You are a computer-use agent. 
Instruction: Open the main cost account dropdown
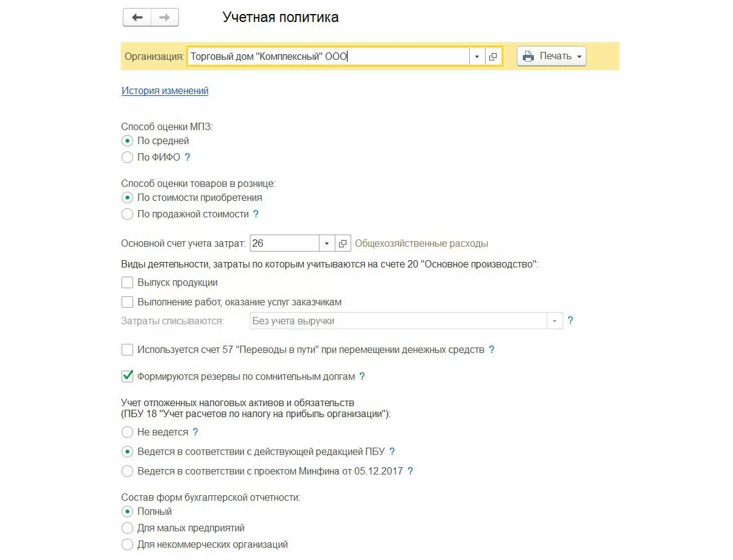327,244
